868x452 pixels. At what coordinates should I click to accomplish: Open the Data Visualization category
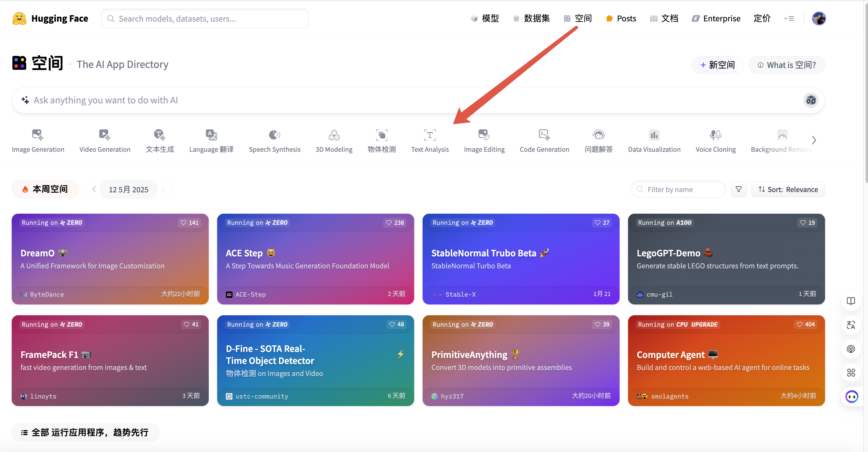654,141
